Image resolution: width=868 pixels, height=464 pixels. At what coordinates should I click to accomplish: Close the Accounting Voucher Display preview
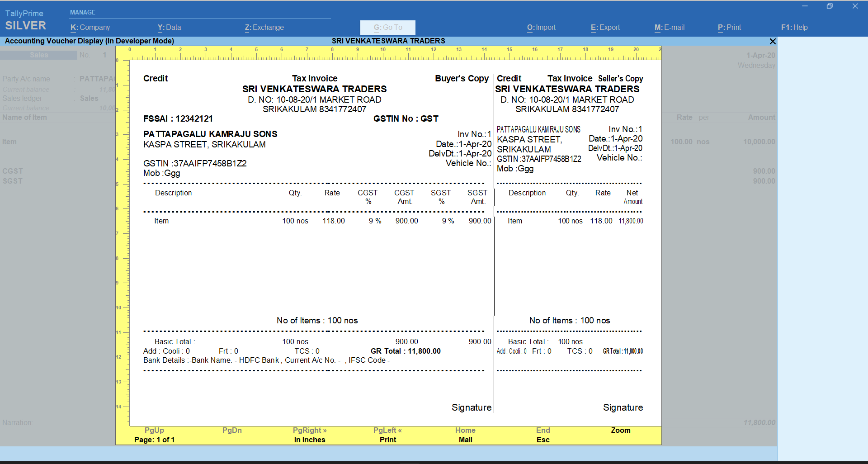click(773, 41)
